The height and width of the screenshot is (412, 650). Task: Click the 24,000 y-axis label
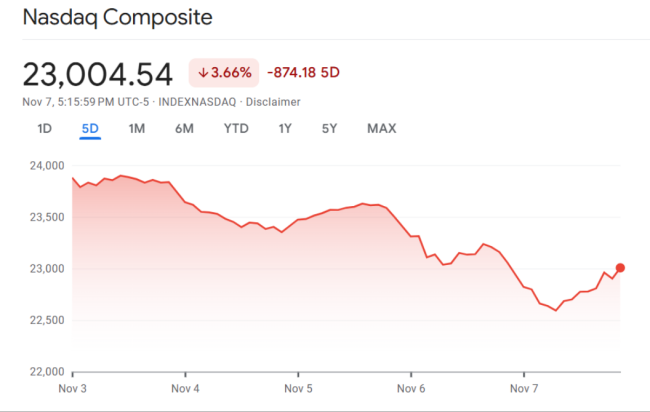point(44,165)
